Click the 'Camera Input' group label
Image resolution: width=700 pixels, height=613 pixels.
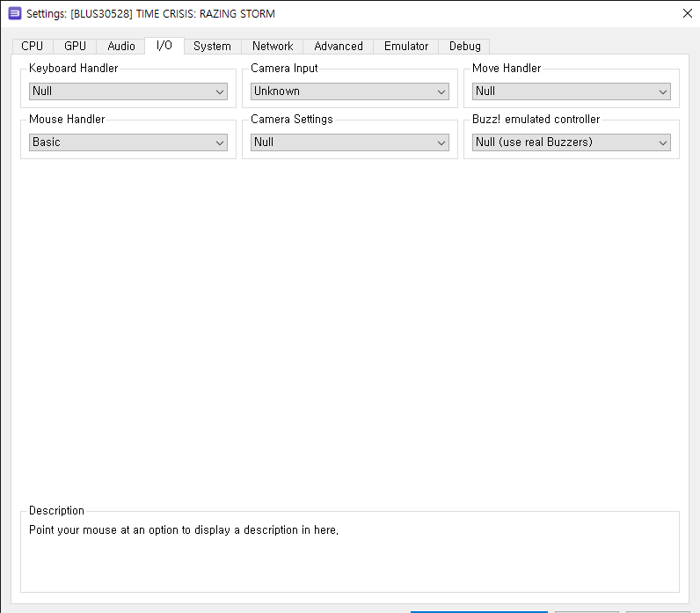tap(284, 69)
